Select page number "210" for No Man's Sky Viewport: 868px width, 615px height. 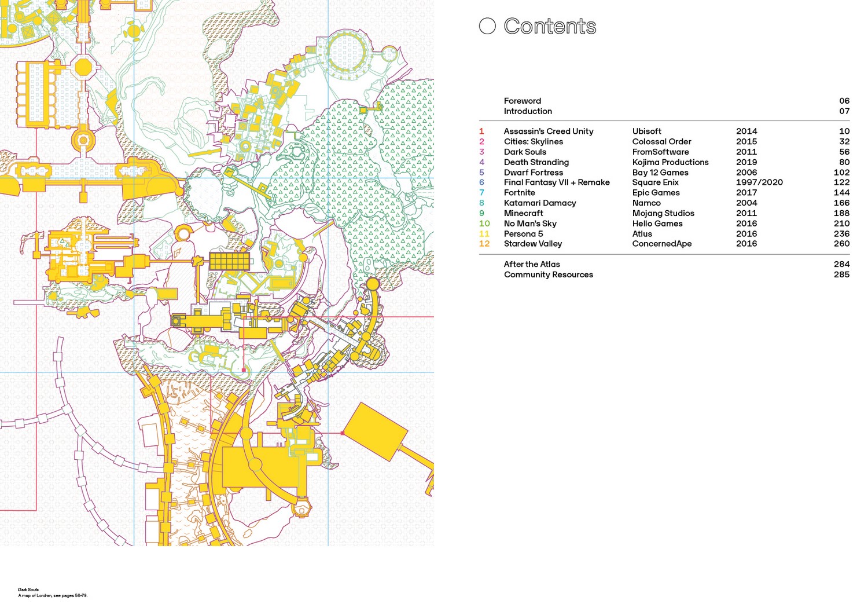[842, 224]
